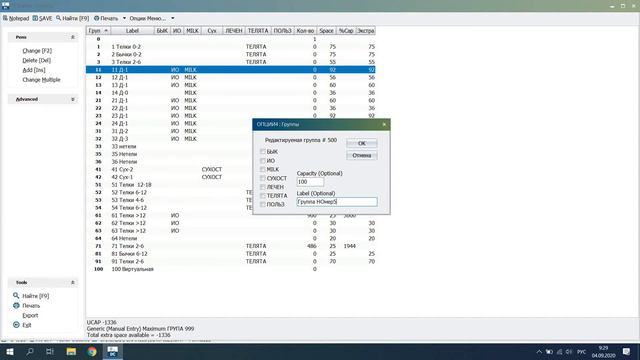Click the Печать printer icon in toolbar

(97, 18)
